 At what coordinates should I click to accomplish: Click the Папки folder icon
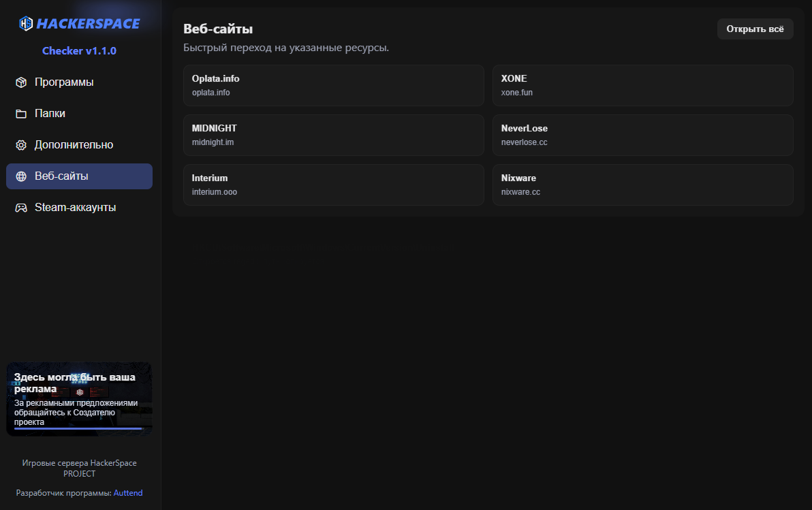21,114
